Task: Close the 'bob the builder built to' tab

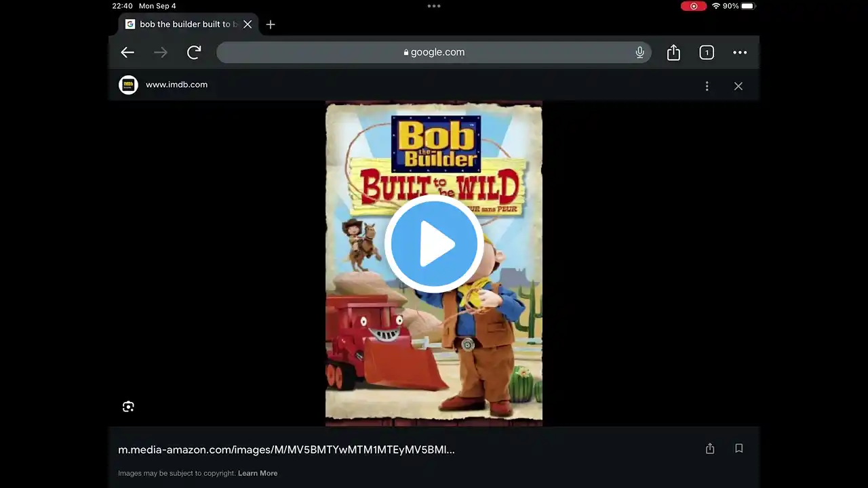Action: pyautogui.click(x=248, y=24)
